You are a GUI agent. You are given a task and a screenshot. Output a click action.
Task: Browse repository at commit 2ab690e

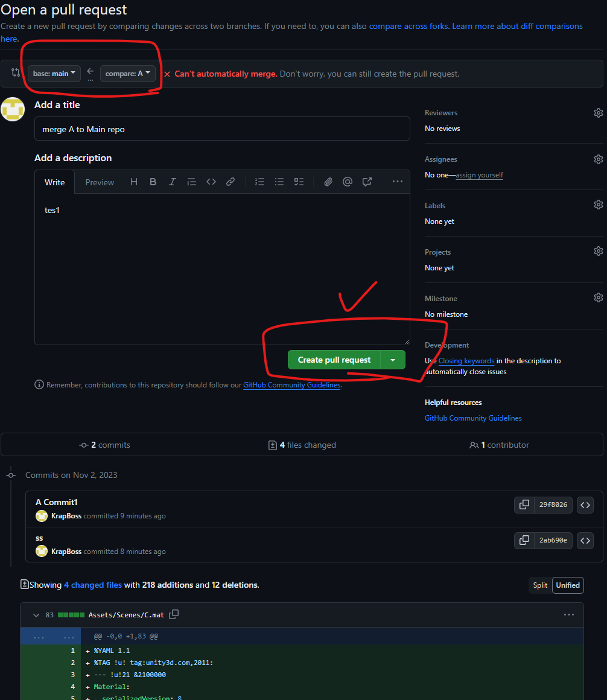coord(585,541)
